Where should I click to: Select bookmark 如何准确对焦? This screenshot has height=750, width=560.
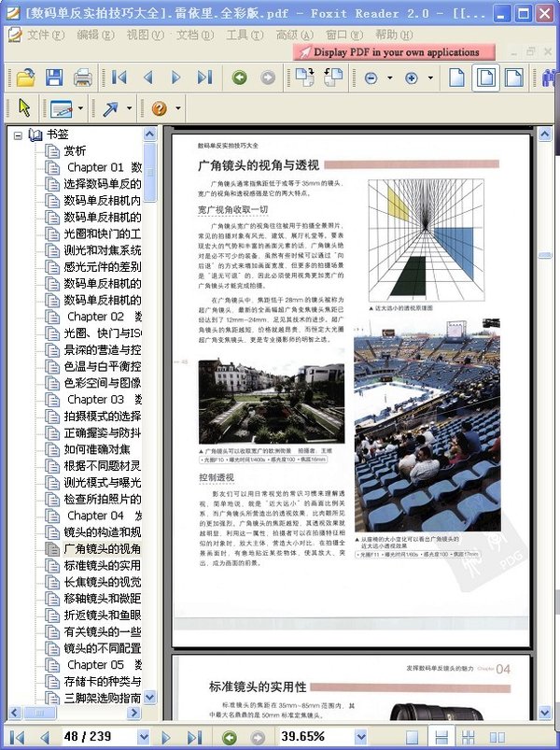[x=97, y=449]
